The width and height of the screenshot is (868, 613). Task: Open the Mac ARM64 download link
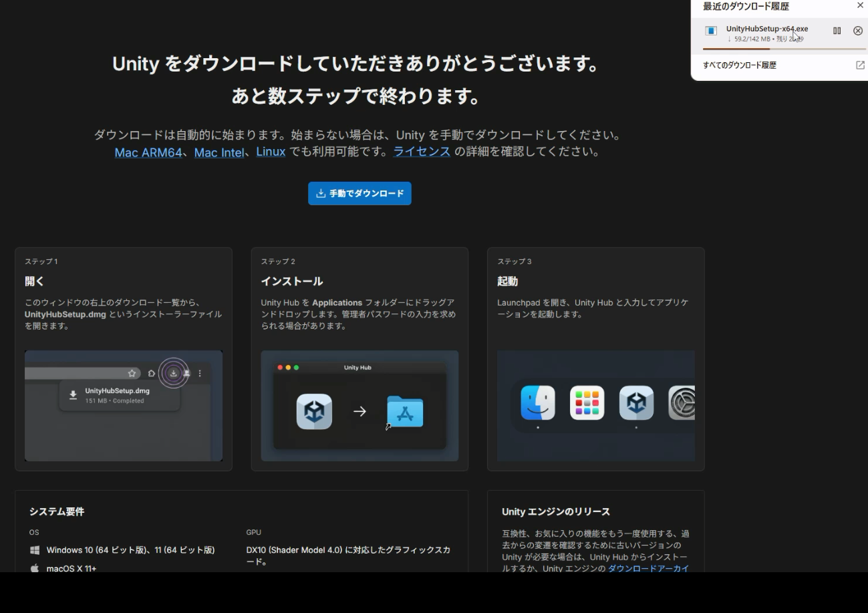(148, 152)
